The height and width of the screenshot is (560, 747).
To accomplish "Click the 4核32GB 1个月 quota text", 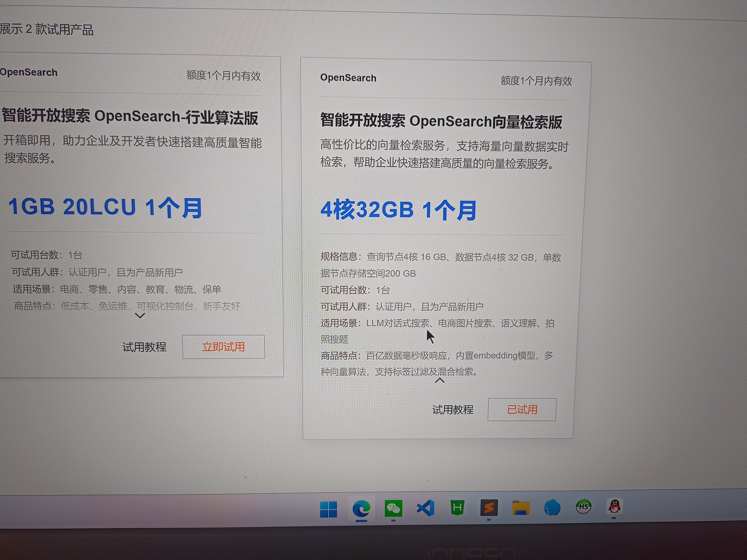I will (x=398, y=210).
